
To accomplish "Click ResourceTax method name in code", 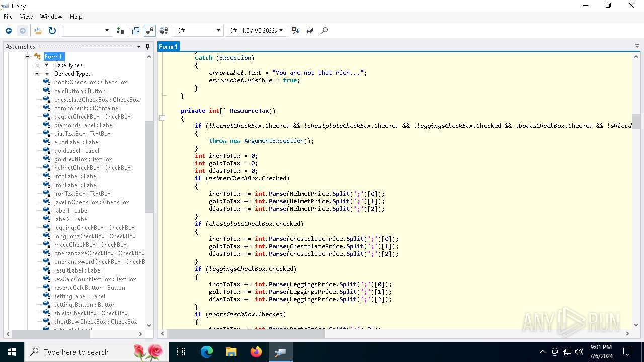I will (x=250, y=111).
